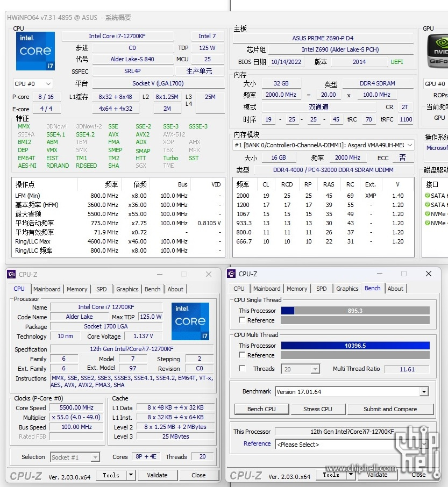This screenshot has height=487, width=448.
Task: Click the Single Thread progress bar showing 895.3
Action: coord(355,311)
